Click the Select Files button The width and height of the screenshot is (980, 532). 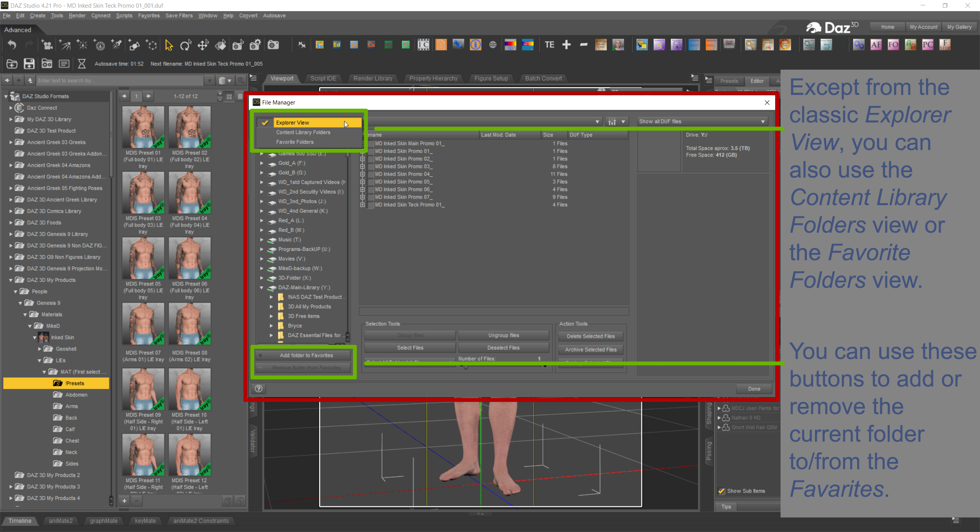(410, 348)
